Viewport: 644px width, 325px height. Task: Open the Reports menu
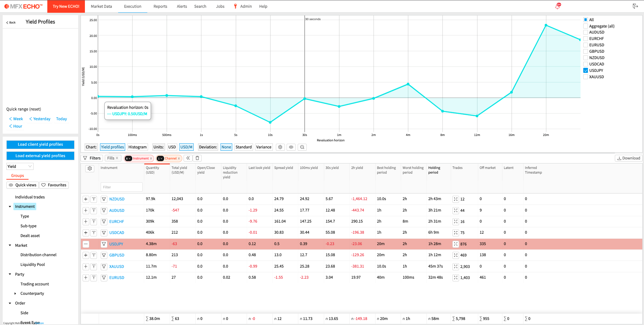(x=160, y=6)
